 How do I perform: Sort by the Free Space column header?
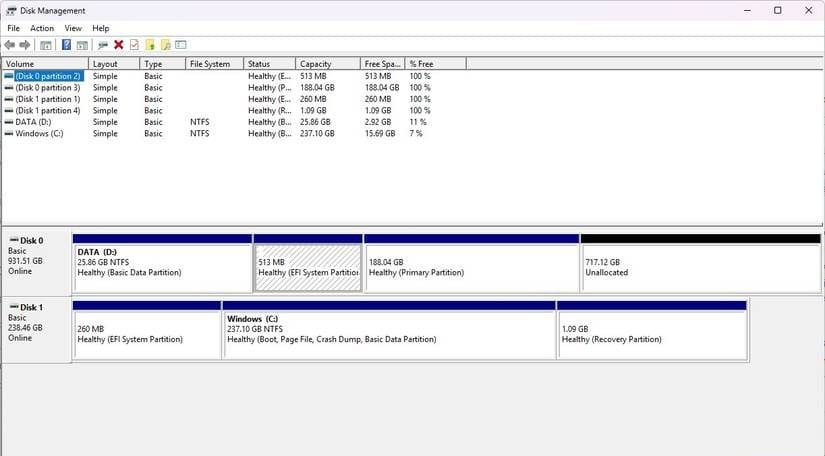(x=383, y=64)
